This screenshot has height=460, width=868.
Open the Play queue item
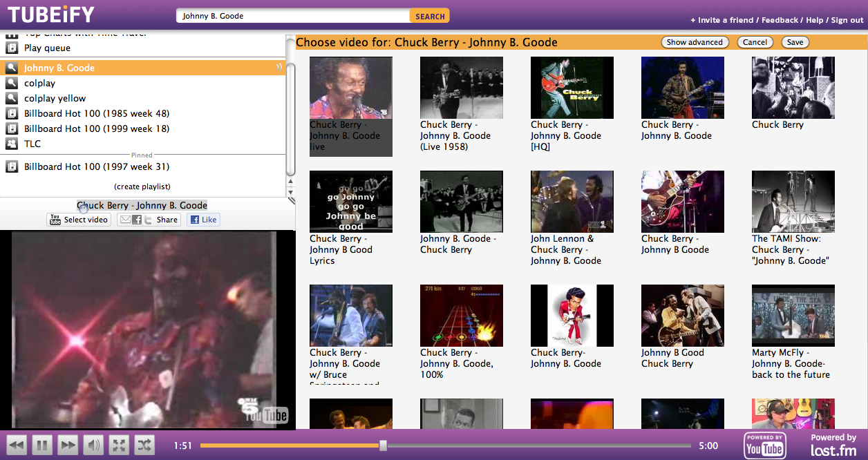(x=47, y=48)
